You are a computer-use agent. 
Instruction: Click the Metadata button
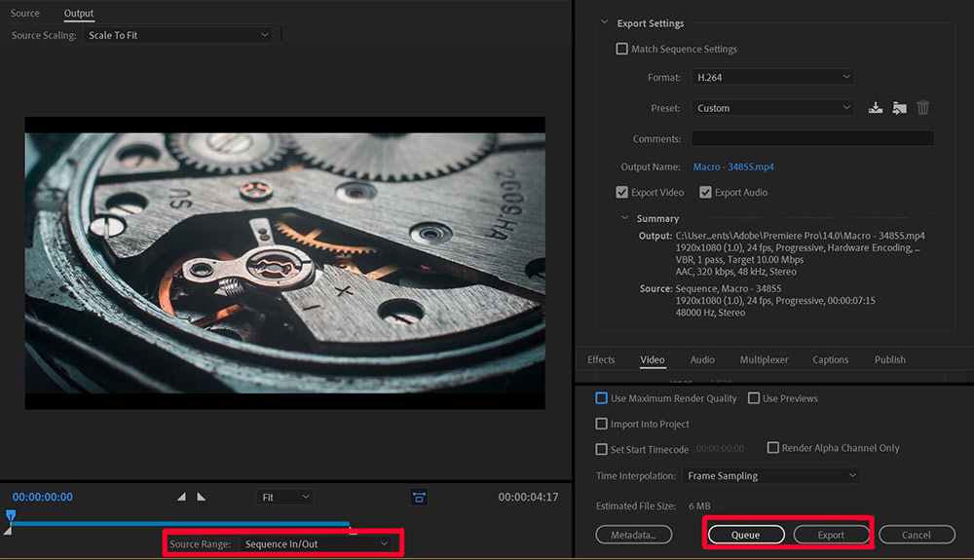click(x=634, y=535)
